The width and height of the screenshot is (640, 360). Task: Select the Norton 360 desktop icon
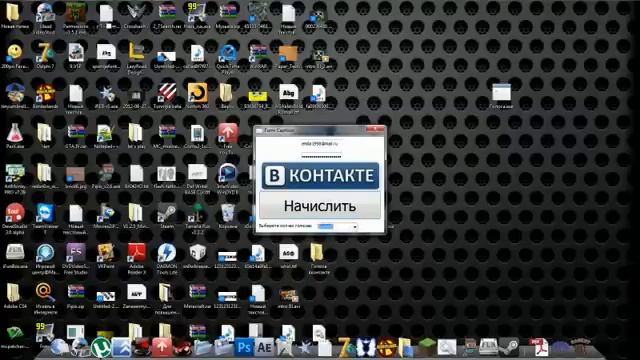(x=197, y=96)
